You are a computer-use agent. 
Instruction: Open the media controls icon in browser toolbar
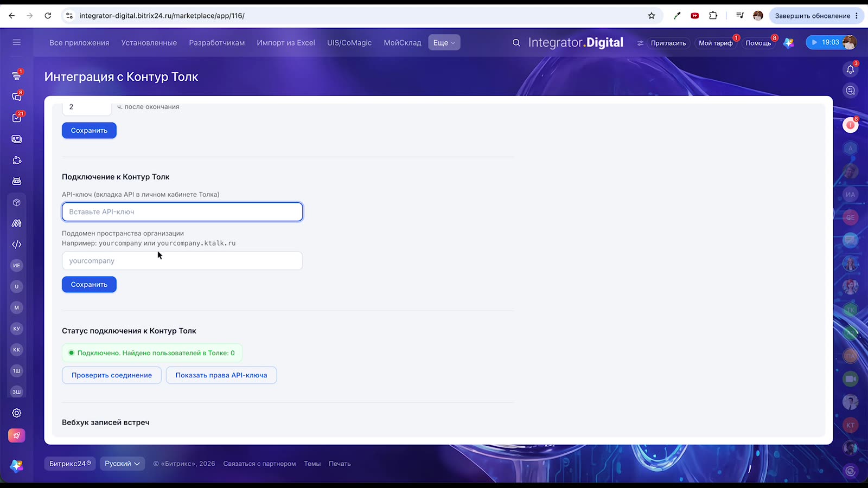coord(740,16)
